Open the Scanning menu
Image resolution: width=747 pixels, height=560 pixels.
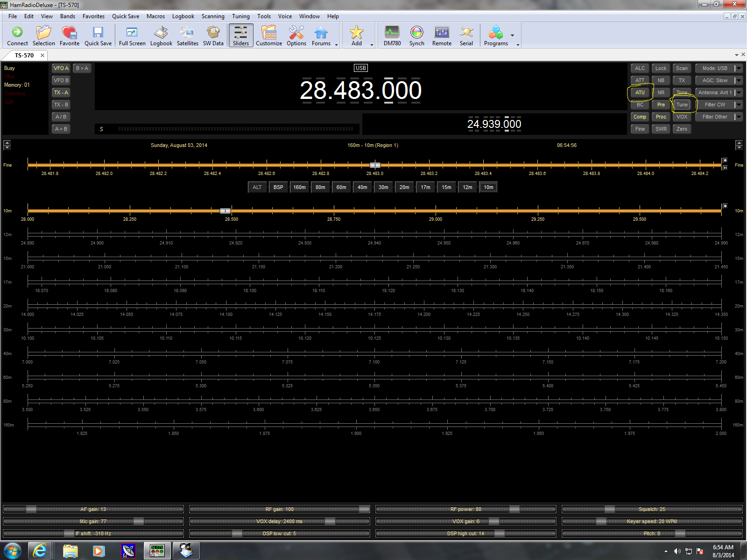click(213, 16)
